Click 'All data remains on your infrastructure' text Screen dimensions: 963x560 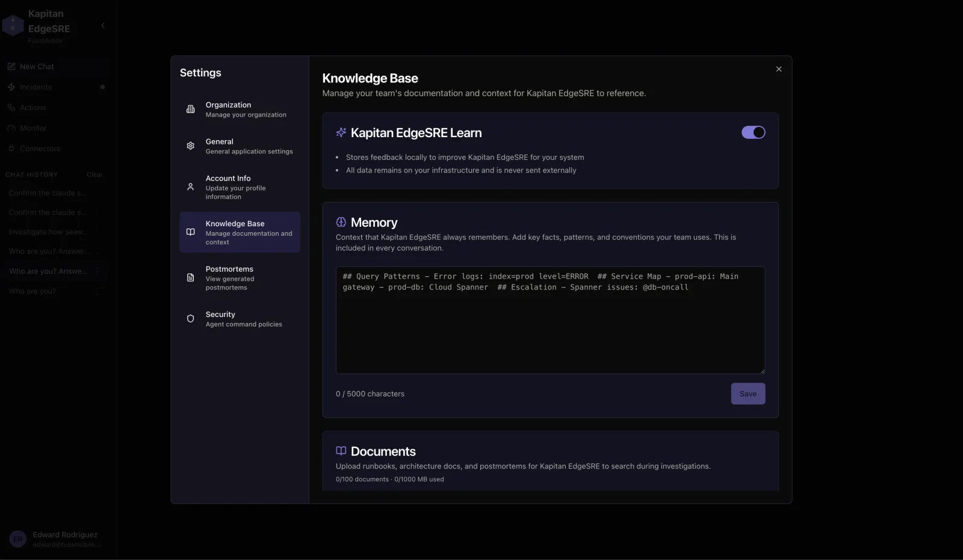tap(461, 171)
